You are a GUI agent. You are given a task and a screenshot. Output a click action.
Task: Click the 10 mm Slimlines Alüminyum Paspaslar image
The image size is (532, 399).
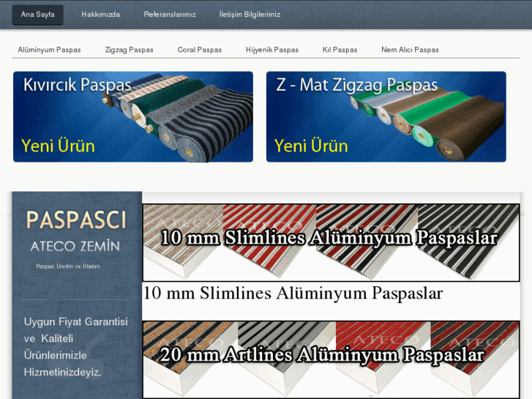pos(331,242)
